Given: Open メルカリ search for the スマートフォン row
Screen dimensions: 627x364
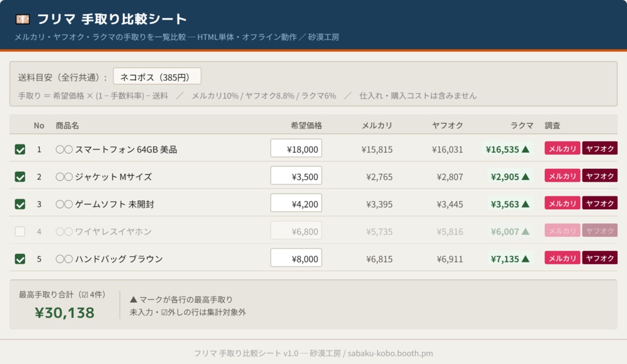Looking at the screenshot, I should tap(562, 147).
